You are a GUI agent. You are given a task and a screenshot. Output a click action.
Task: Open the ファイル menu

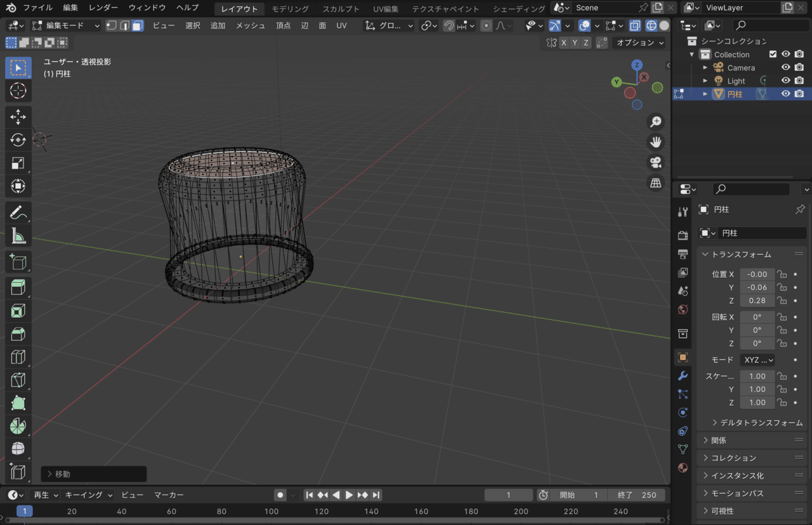pos(37,8)
